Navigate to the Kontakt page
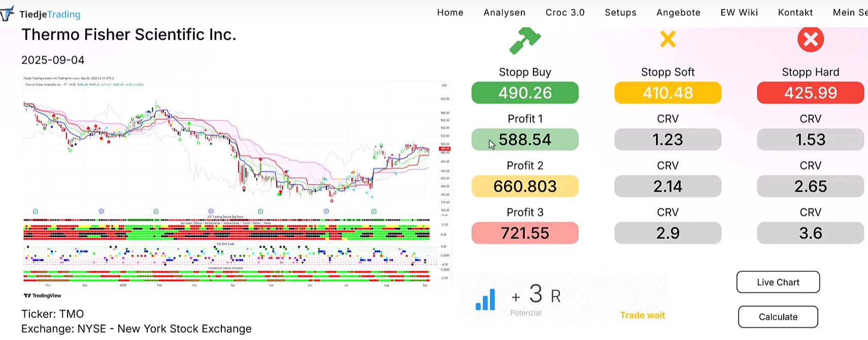Image resolution: width=868 pixels, height=340 pixels. pos(795,13)
